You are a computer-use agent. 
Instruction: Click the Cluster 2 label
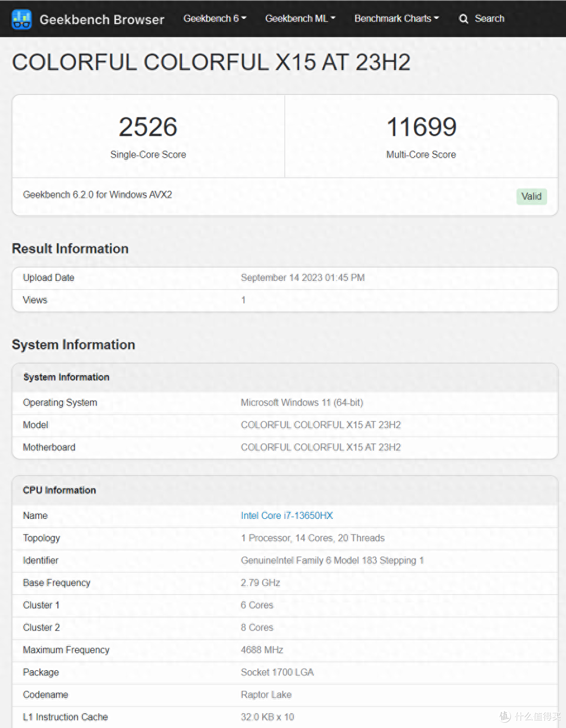[x=41, y=628]
